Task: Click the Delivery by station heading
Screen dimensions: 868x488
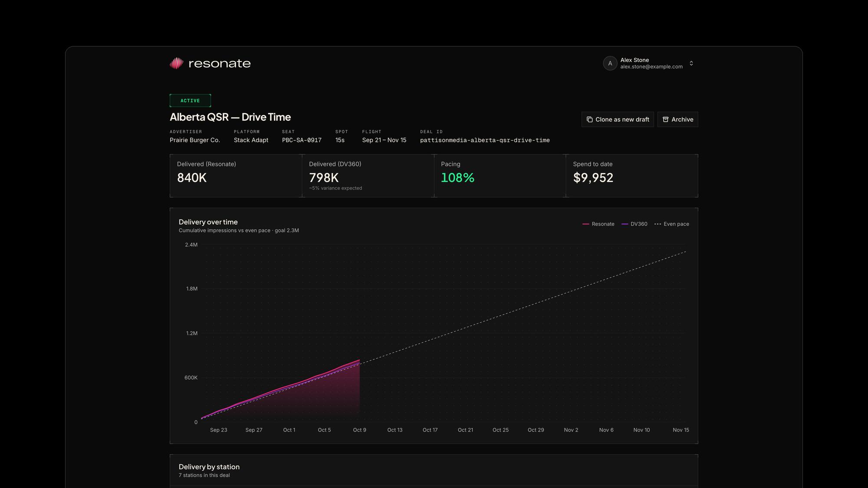Action: (209, 467)
